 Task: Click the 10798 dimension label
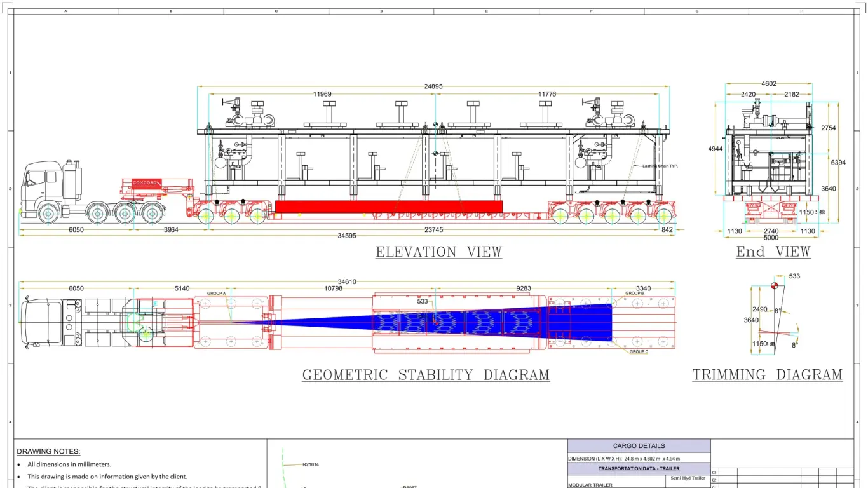coord(334,288)
